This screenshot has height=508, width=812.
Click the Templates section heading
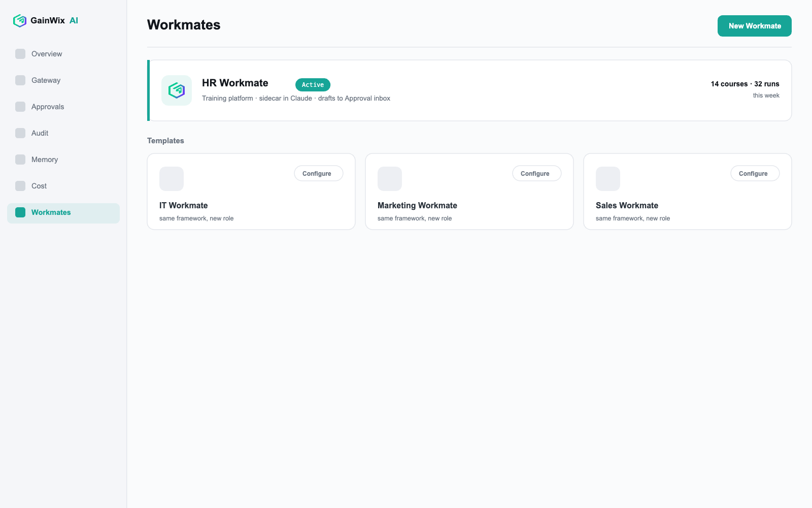165,141
